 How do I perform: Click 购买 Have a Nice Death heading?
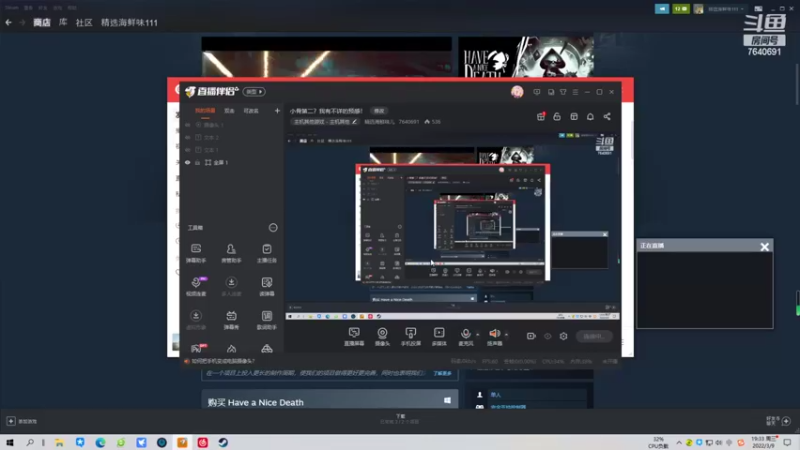255,403
